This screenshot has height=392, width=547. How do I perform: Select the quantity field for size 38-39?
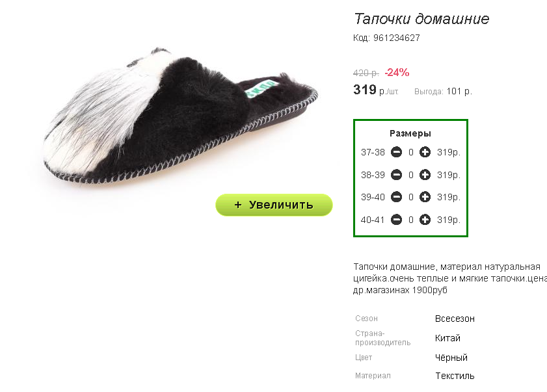(411, 175)
